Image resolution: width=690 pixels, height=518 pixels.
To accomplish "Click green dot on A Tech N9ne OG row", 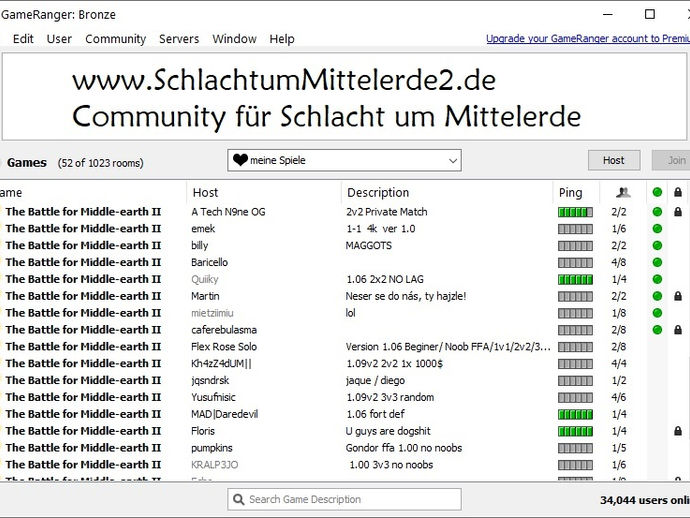I will [657, 212].
